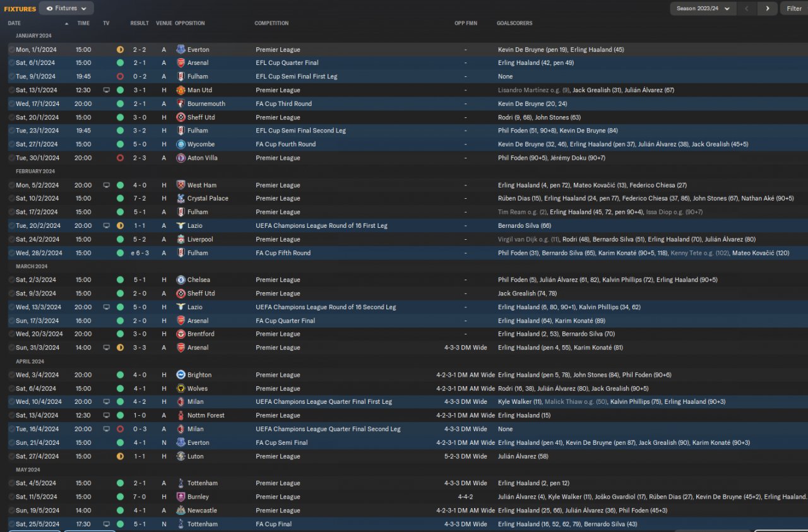Image resolution: width=808 pixels, height=532 pixels.
Task: Sort by the RESULT column header
Action: click(140, 23)
